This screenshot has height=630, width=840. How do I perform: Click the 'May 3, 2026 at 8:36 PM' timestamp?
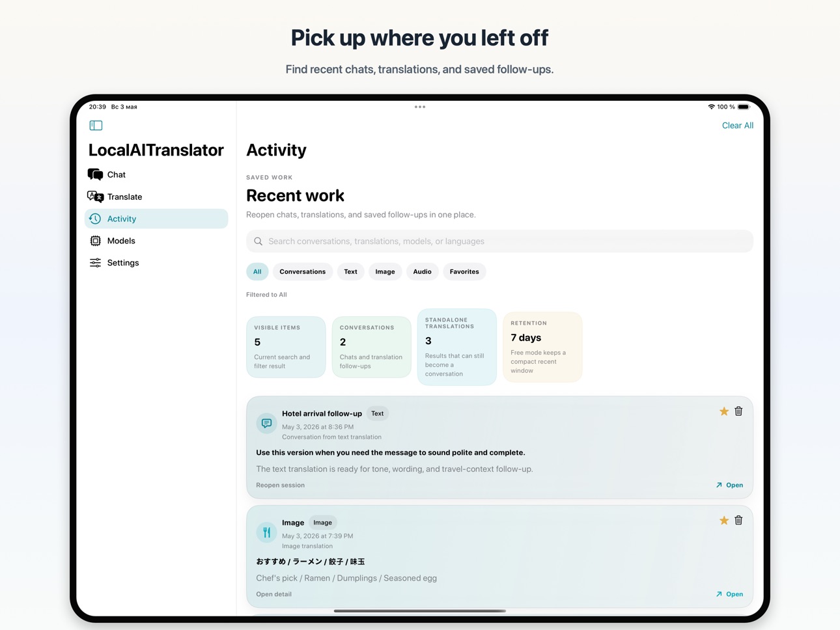tap(318, 427)
